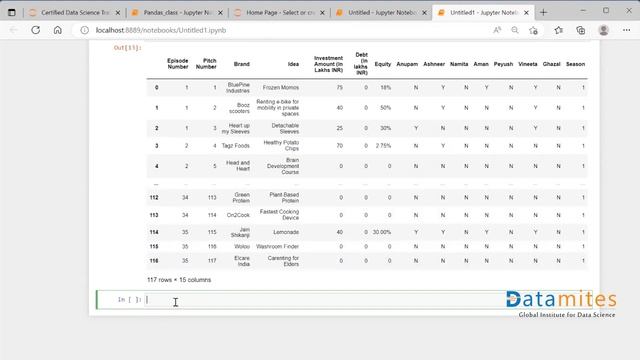The image size is (640, 360).
Task: Go to the browser home page icon
Action: point(58,30)
